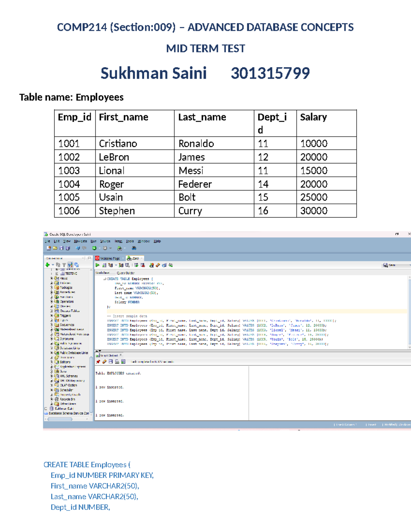Clear the worksheet with the eraser icon
This screenshot has height=532, width=411.
158,265
